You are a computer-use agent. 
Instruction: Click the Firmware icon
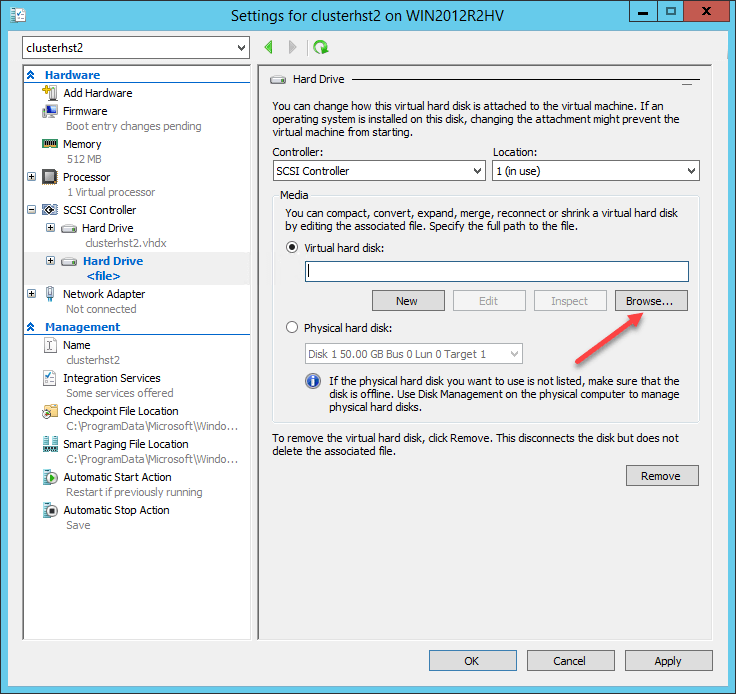pyautogui.click(x=50, y=111)
